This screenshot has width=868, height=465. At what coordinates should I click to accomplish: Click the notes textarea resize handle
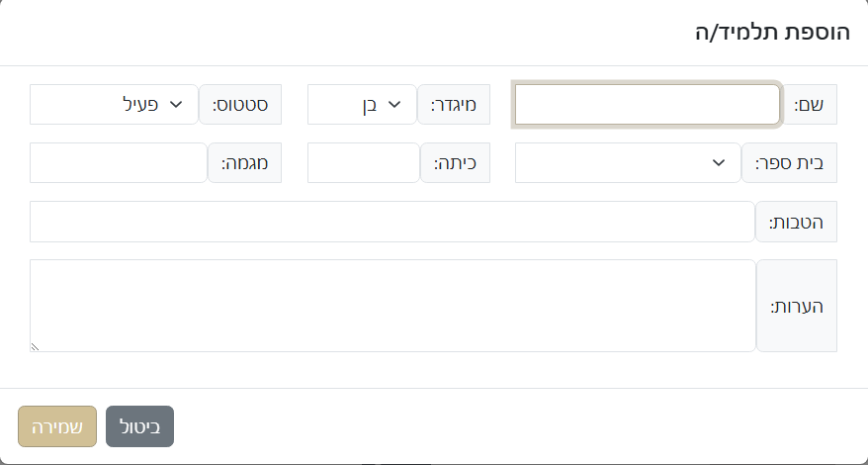(36, 346)
